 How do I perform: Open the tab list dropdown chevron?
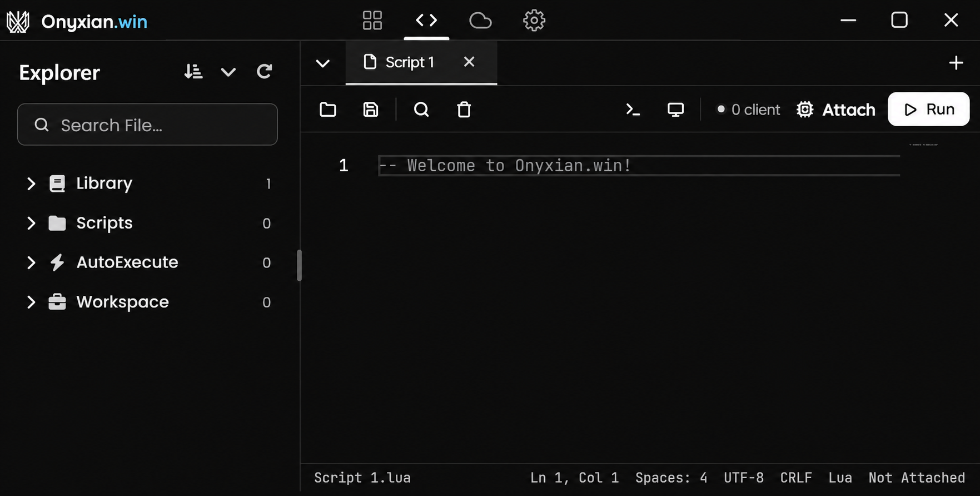323,63
